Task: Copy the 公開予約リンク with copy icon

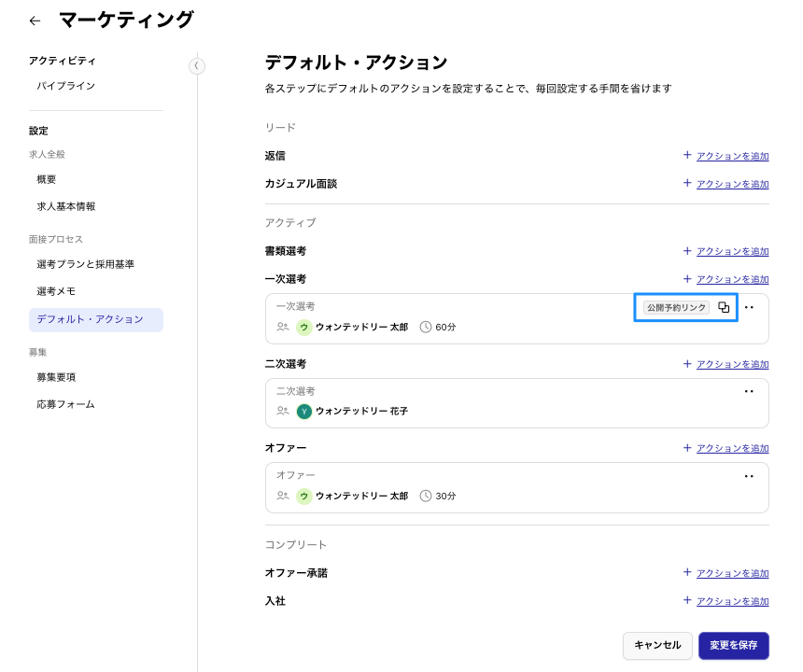Action: pos(724,307)
